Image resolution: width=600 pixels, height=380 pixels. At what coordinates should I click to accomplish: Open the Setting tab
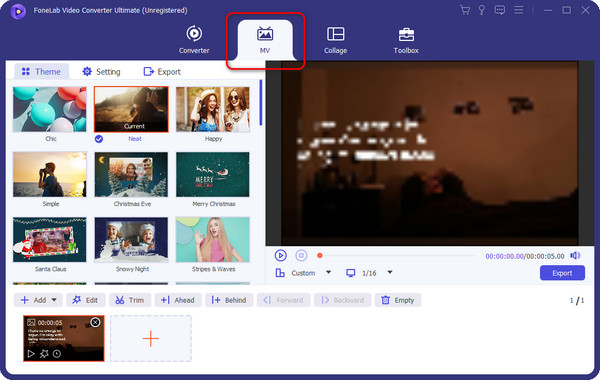click(101, 72)
